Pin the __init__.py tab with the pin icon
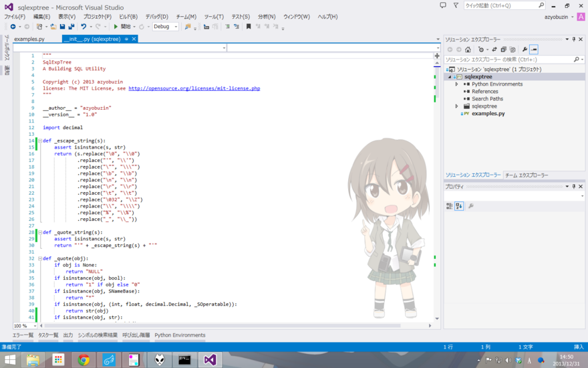This screenshot has height=368, width=588. pyautogui.click(x=126, y=39)
